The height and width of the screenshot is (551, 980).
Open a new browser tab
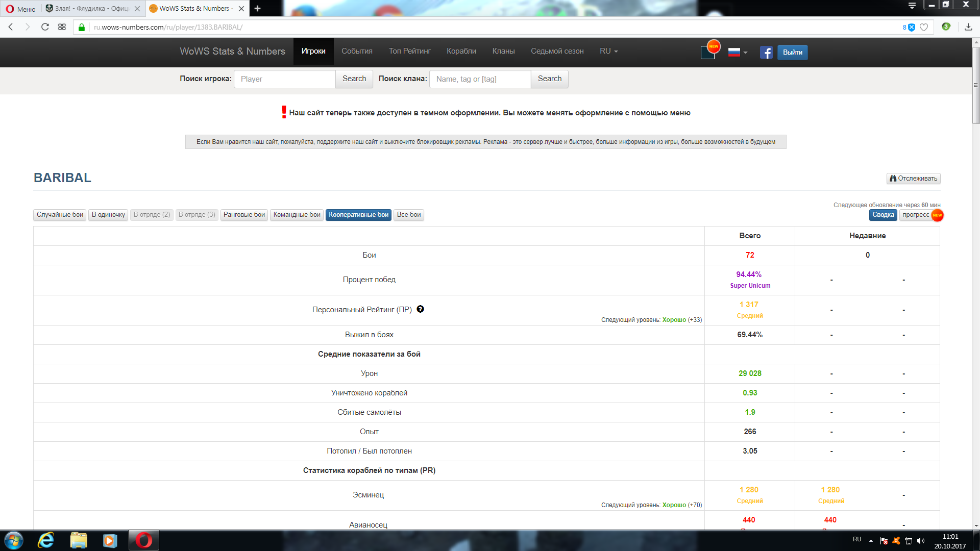tap(257, 9)
